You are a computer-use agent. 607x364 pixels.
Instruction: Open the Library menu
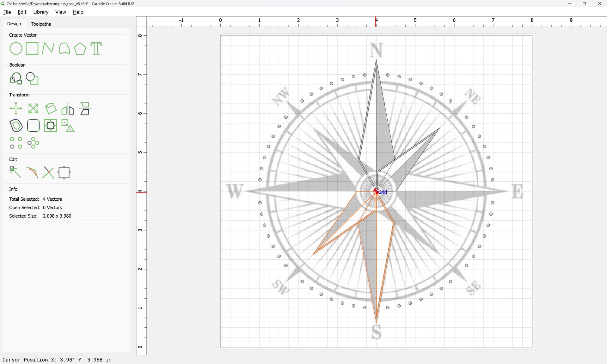(x=41, y=12)
